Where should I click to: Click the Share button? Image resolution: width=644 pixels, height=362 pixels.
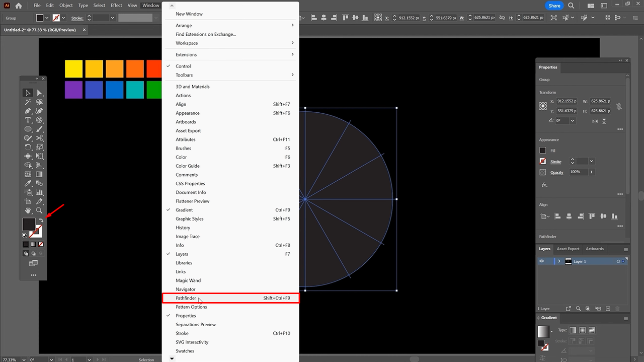[554, 6]
